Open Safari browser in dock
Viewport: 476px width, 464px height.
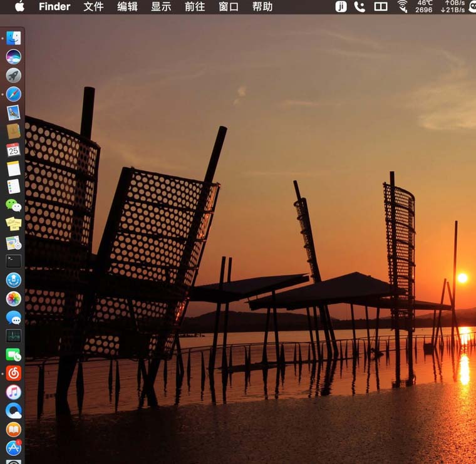(x=13, y=95)
